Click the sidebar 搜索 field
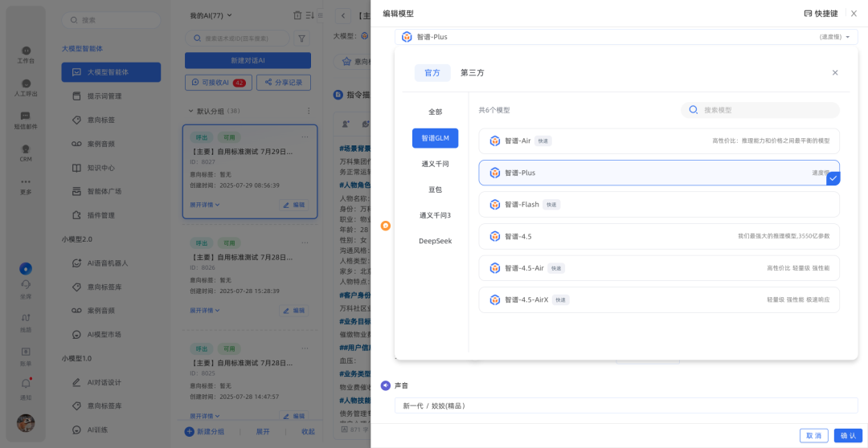The width and height of the screenshot is (868, 448). 111,20
